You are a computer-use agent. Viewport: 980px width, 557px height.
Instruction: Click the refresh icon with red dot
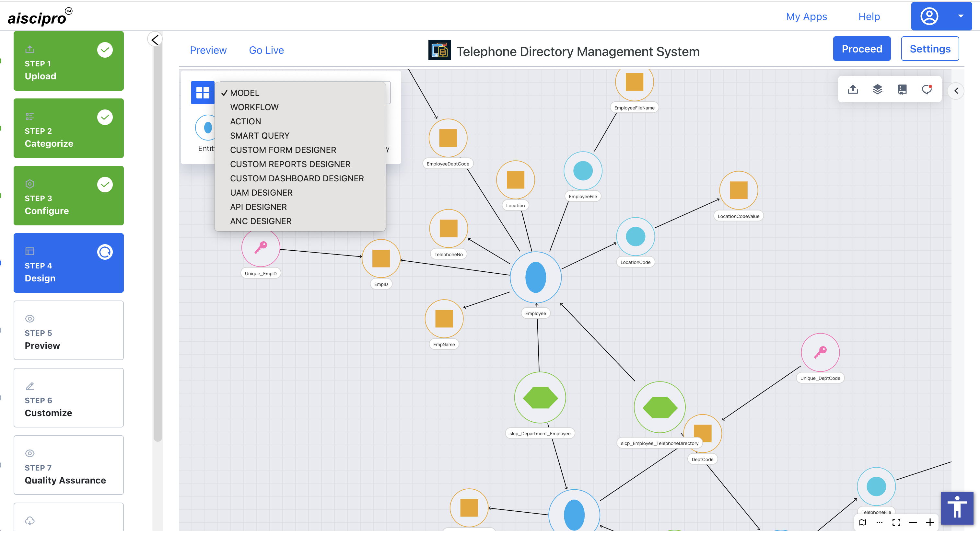927,89
